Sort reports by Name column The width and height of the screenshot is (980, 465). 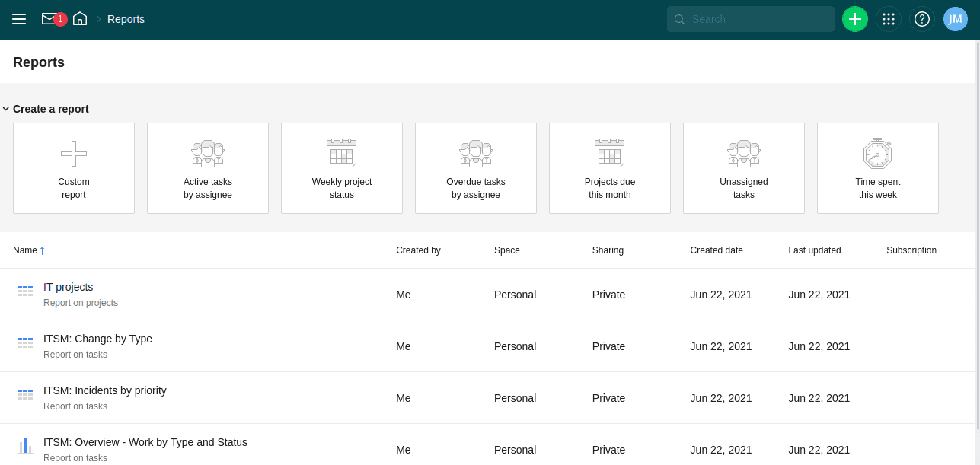(x=25, y=250)
